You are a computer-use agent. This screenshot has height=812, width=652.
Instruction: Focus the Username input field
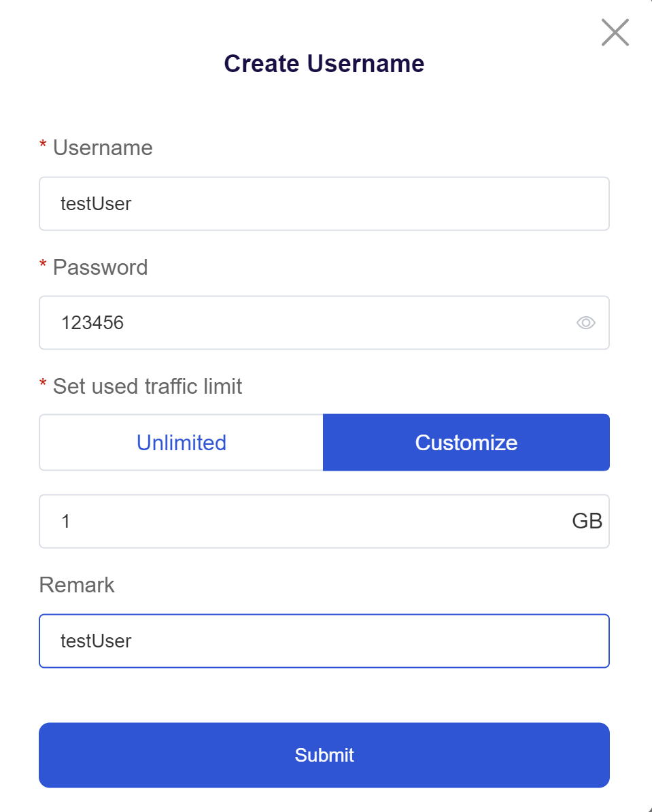click(x=324, y=203)
